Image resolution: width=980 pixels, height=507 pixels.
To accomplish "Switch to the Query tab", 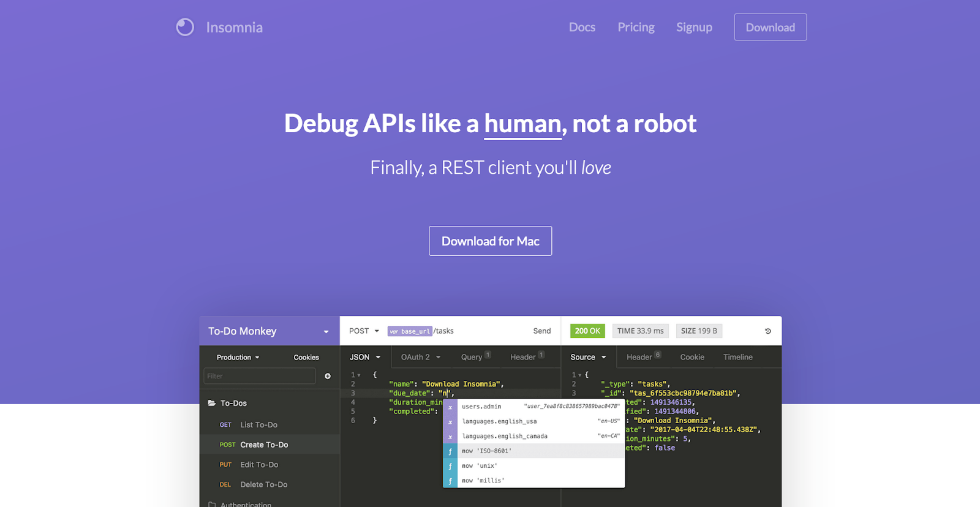I will coord(476,357).
